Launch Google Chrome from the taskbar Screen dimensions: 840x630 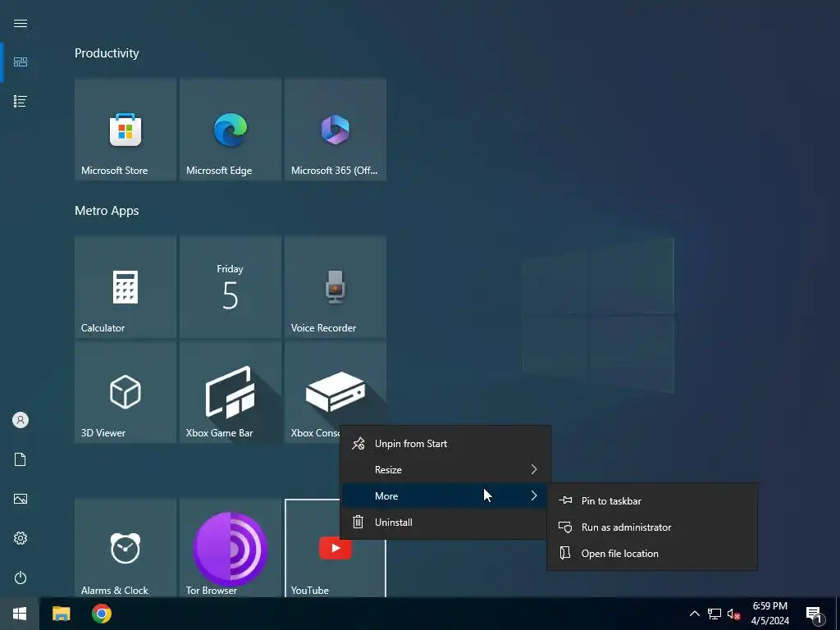[x=101, y=614]
